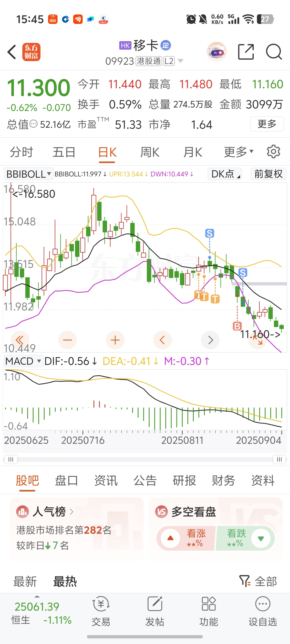Viewport: 290px width, 644px height.
Task: Tap the share export icon
Action: pos(246,52)
